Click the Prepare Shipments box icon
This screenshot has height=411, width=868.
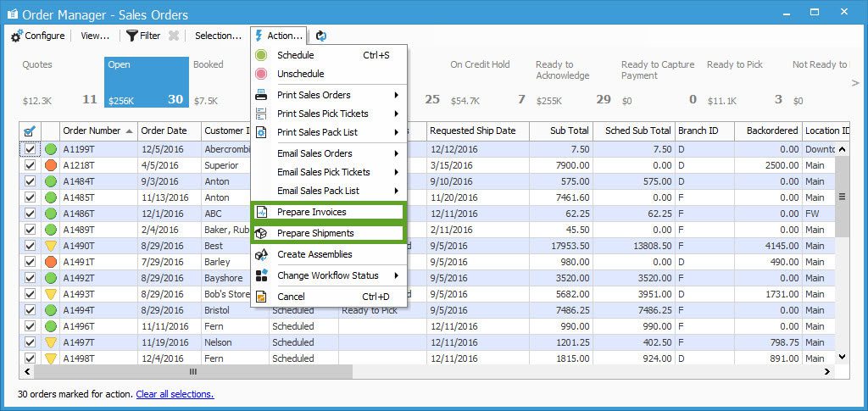pos(261,233)
